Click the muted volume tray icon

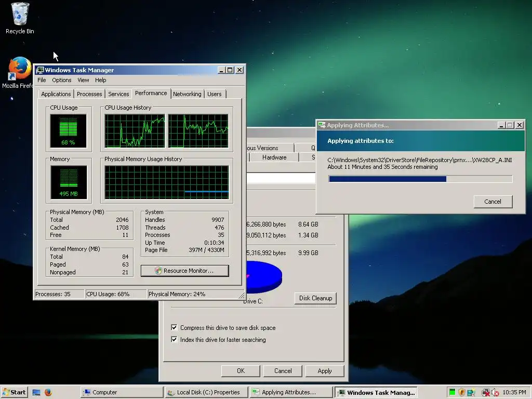(x=495, y=393)
